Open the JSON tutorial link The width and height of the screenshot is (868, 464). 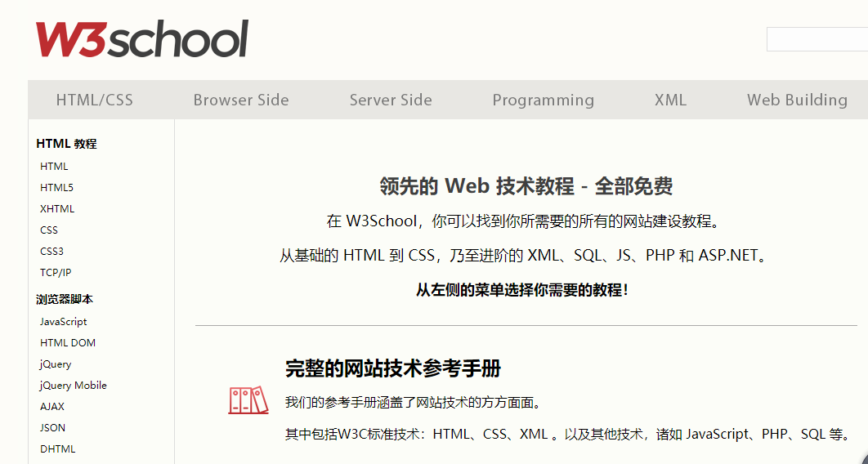pos(52,428)
